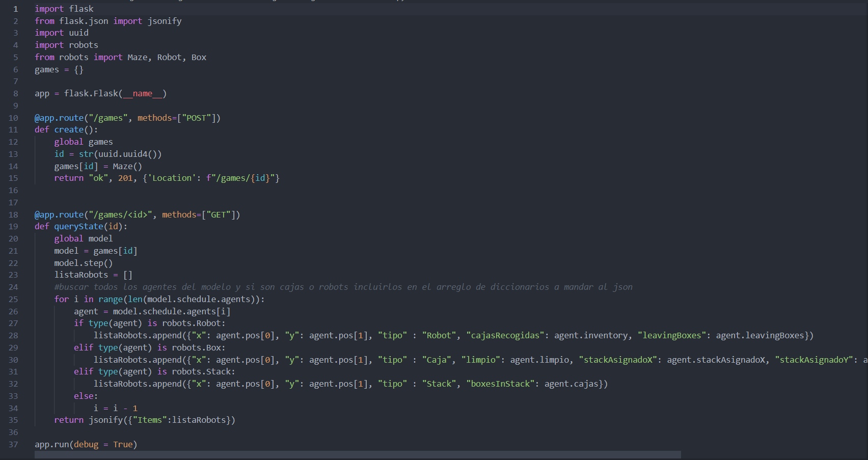Image resolution: width=868 pixels, height=460 pixels.
Task: Click line number 19 in the gutter
Action: (13, 227)
